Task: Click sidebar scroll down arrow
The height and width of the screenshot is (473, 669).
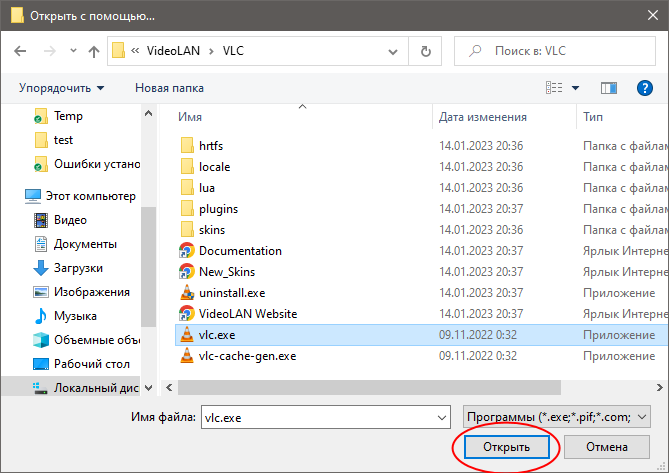Action: click(148, 388)
